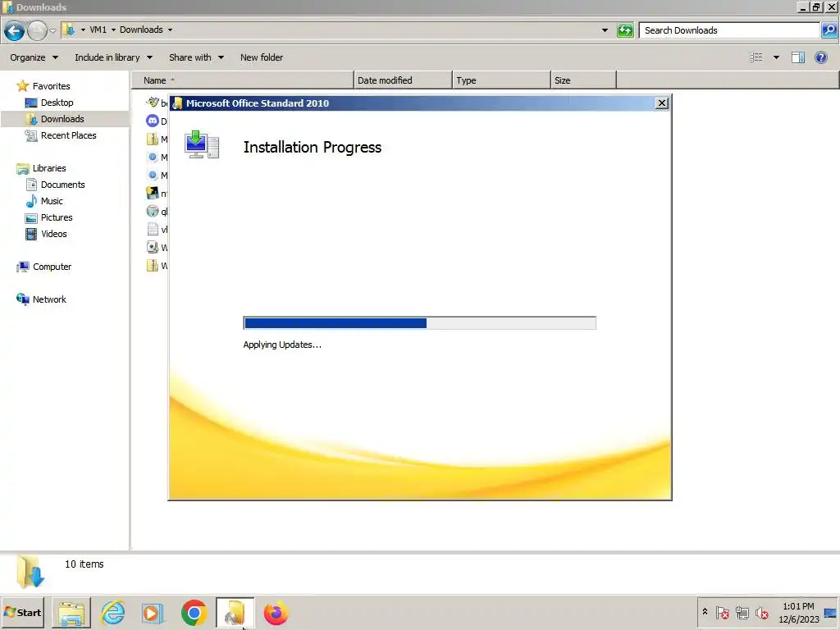
Task: Open the Organize menu
Action: click(34, 57)
